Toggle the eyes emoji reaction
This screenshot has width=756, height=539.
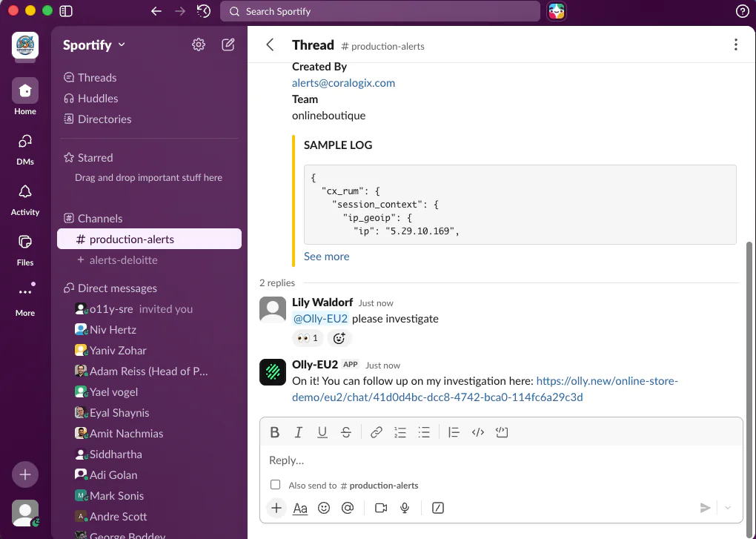click(x=308, y=338)
